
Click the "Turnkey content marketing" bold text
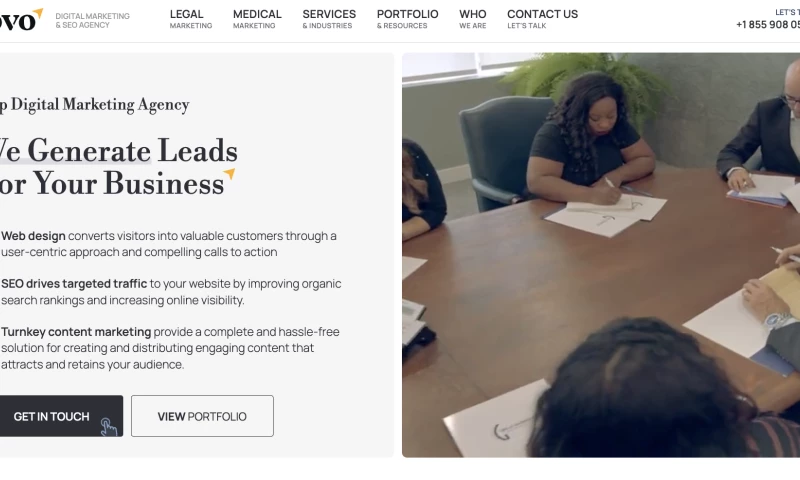(x=76, y=332)
